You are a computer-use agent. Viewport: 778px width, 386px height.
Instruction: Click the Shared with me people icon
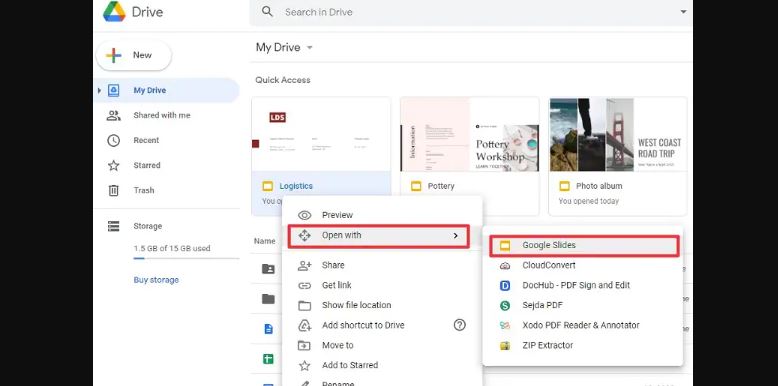[x=114, y=115]
